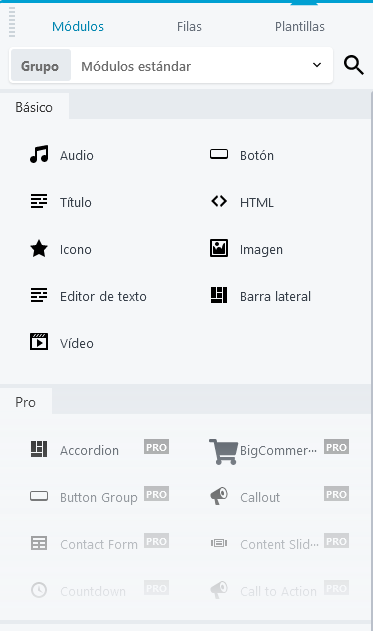Click the Contact Form label
This screenshot has width=373, height=631.
coord(99,544)
